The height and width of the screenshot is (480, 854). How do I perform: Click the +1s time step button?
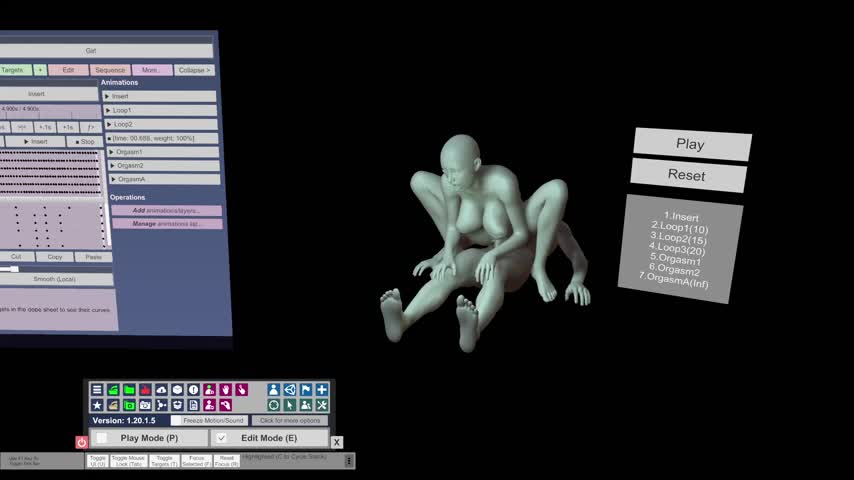click(x=68, y=127)
